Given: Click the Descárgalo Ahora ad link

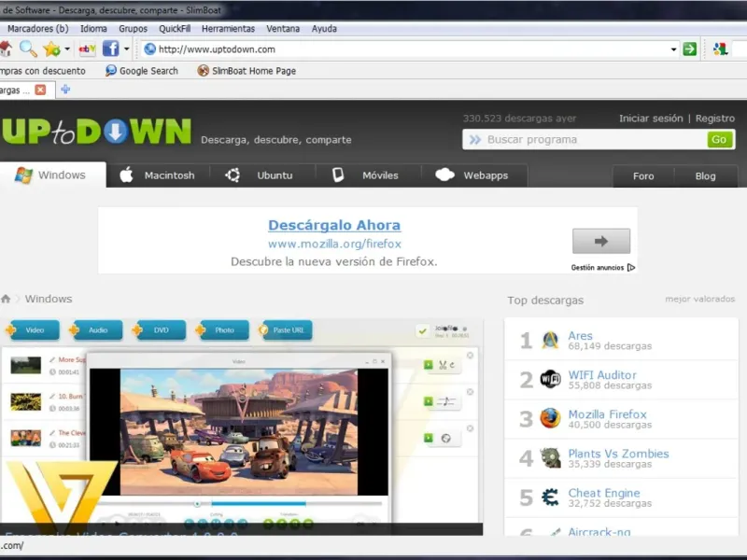Looking at the screenshot, I should click(334, 225).
